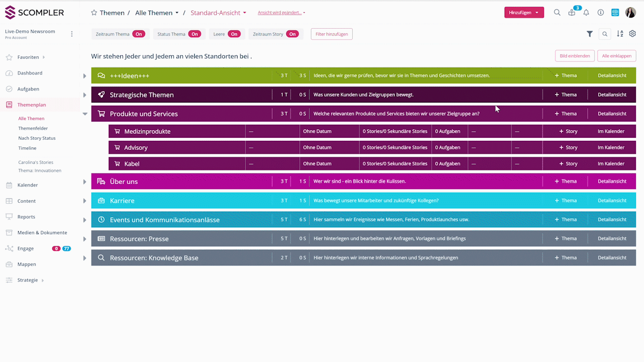Click the Filter hinzufügen button
The height and width of the screenshot is (362, 644).
coord(332,34)
